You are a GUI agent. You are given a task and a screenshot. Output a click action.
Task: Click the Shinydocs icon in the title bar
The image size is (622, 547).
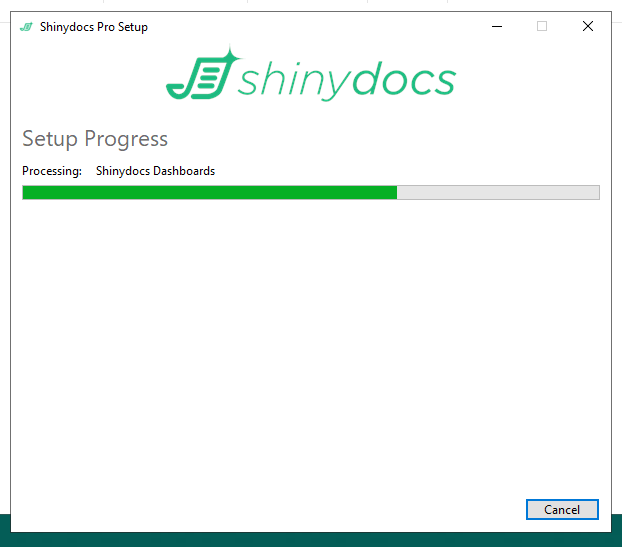click(x=25, y=27)
